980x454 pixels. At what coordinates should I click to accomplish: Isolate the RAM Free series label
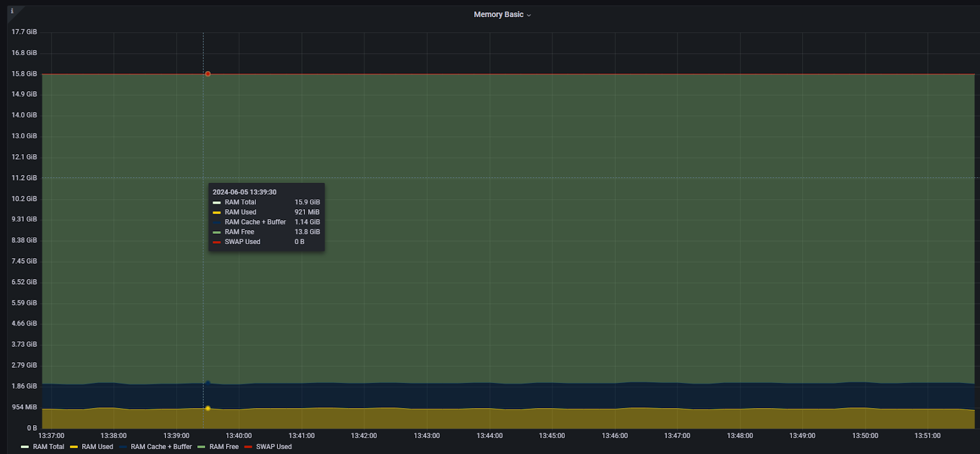click(224, 447)
